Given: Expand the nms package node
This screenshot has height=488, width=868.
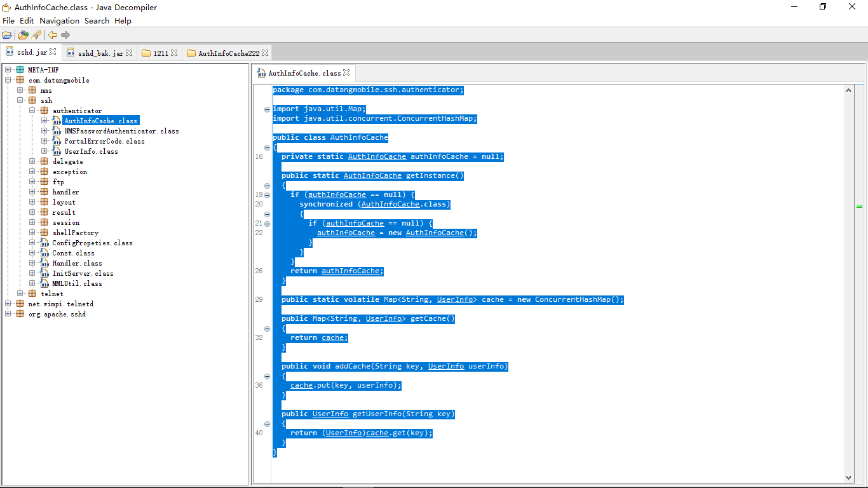Looking at the screenshot, I should (20, 90).
